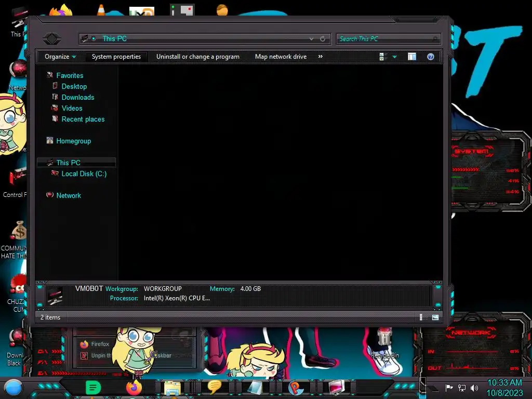Click the back/forward navigation orb in Explorer
Viewport: 532px width, 399px height.
52,38
